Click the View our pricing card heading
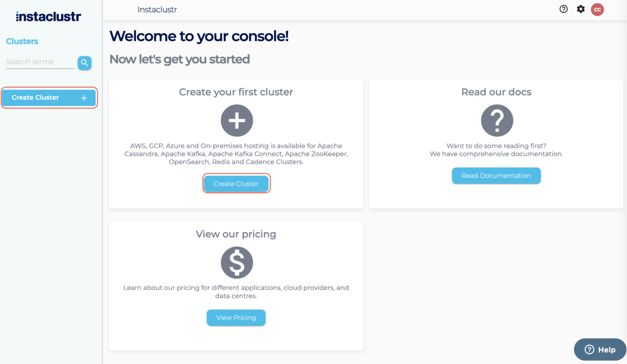The width and height of the screenshot is (627, 364). click(236, 234)
